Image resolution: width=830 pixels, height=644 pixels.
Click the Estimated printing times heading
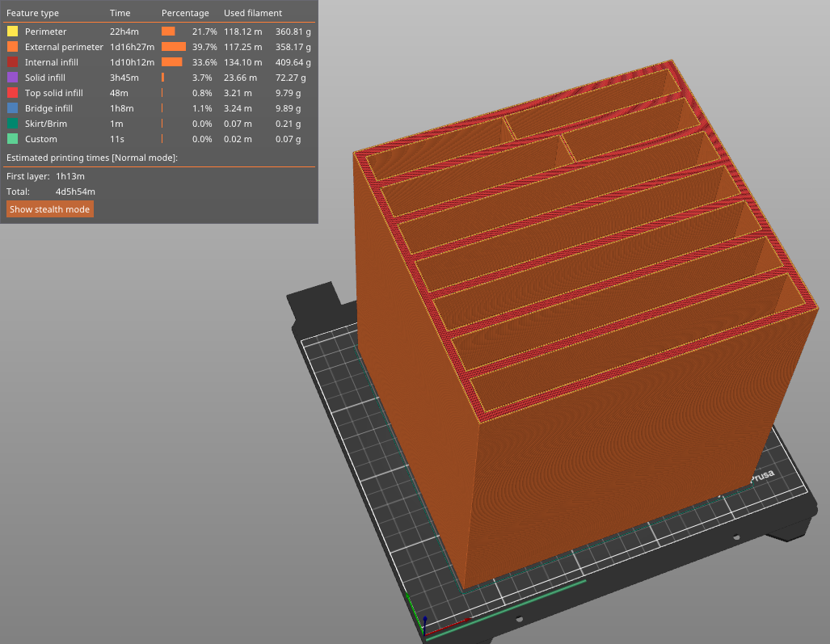(x=91, y=158)
